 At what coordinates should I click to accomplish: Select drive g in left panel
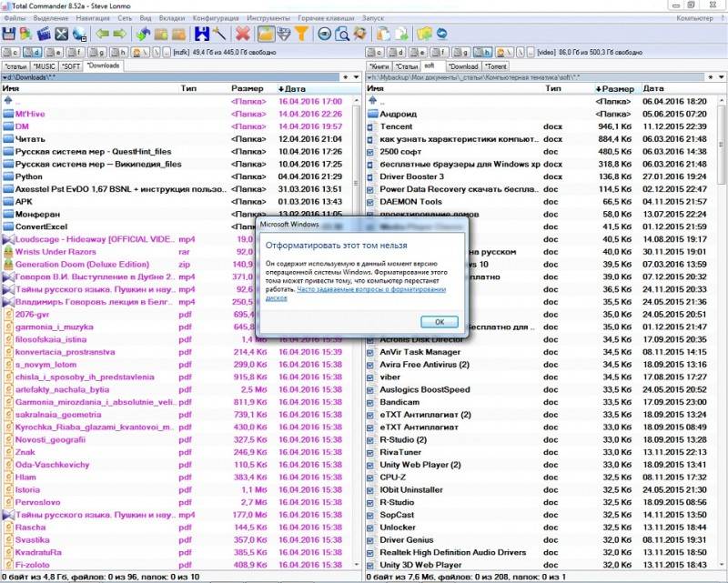[x=96, y=53]
